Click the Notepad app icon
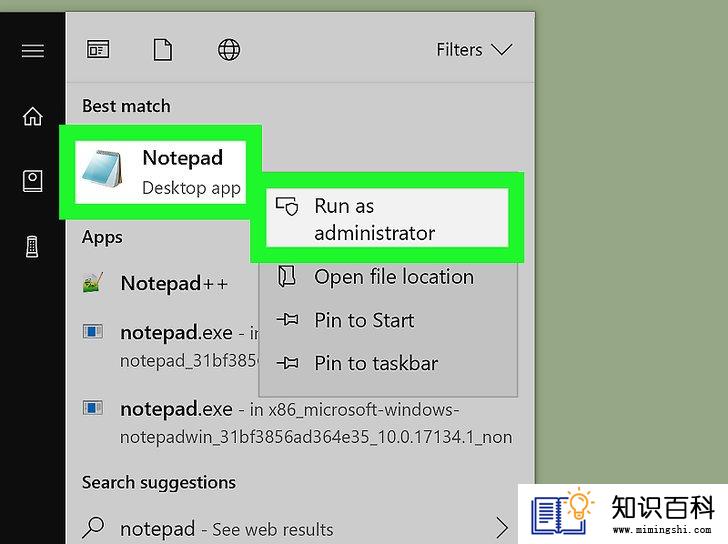This screenshot has width=728, height=544. (103, 168)
